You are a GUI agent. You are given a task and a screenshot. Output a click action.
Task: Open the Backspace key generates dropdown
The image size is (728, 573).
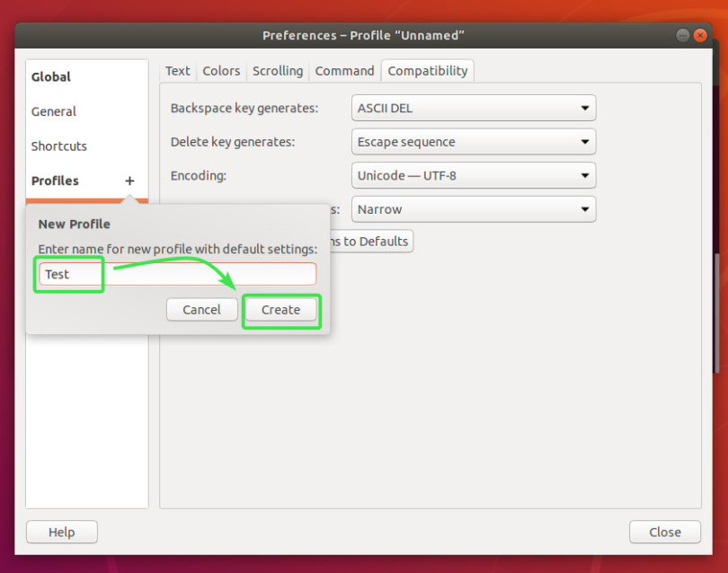click(x=473, y=108)
